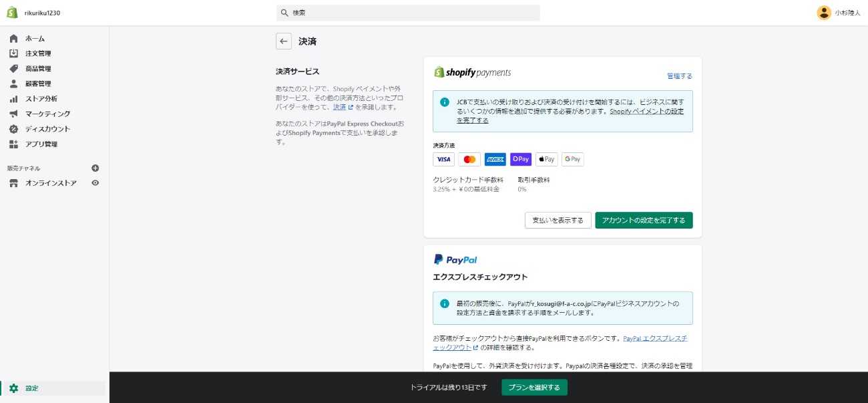The image size is (868, 403).
Task: Click the アカウントの設定を完了する button
Action: [x=644, y=221]
